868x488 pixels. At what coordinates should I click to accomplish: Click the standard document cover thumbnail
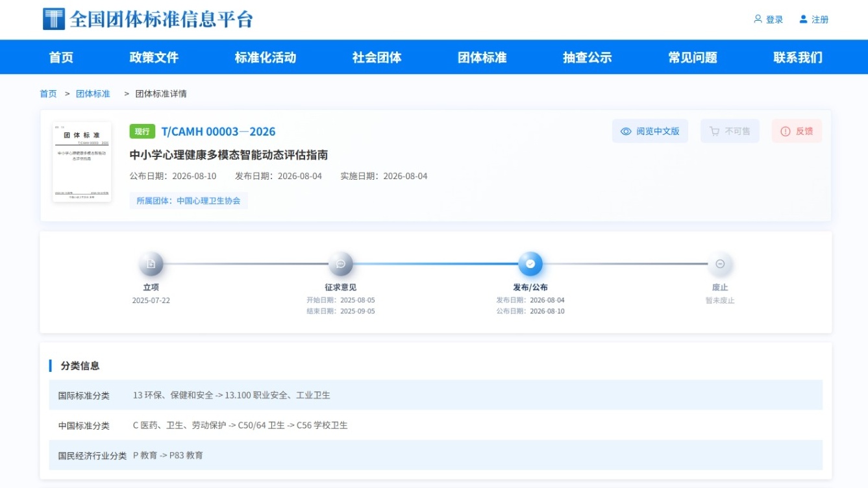point(82,162)
